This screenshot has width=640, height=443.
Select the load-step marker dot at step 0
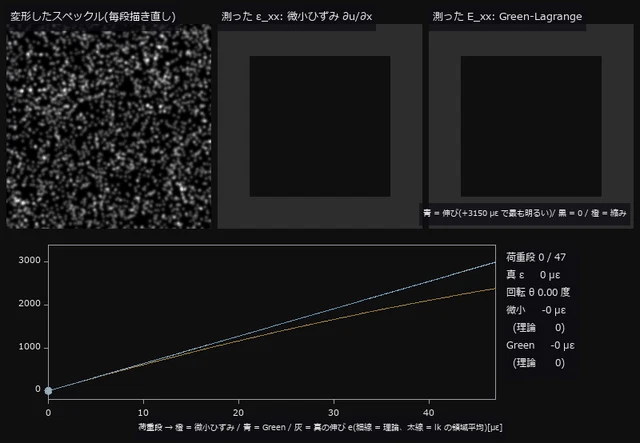point(48,391)
